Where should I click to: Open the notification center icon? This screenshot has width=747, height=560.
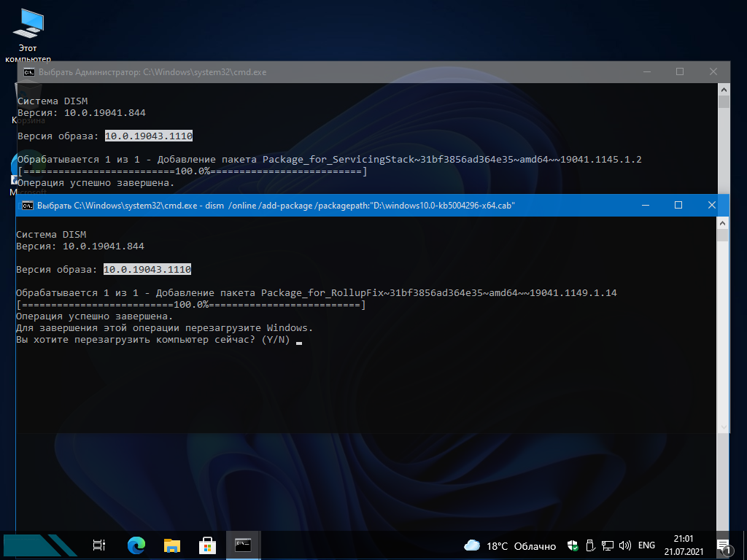[724, 545]
